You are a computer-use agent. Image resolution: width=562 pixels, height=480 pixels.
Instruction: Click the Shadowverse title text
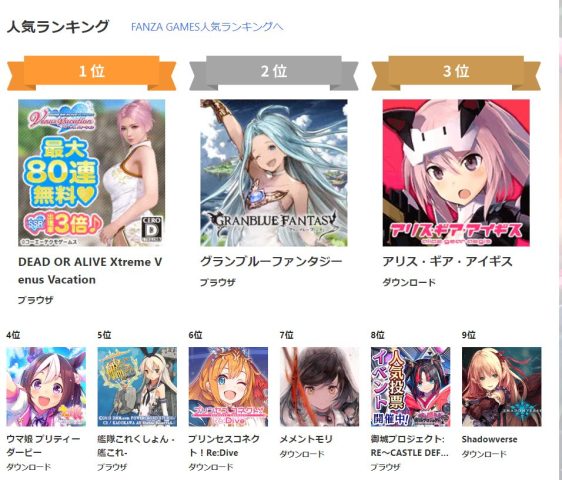tap(489, 439)
